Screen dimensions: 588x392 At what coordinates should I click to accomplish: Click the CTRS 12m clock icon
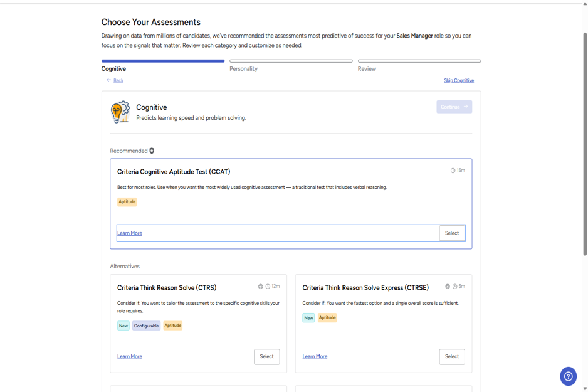click(268, 287)
